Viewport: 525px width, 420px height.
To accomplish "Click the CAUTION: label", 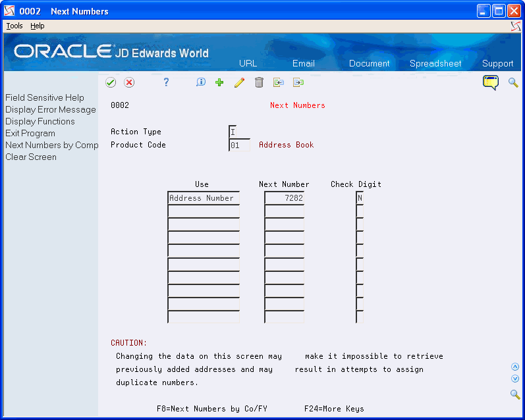I will pos(129,343).
